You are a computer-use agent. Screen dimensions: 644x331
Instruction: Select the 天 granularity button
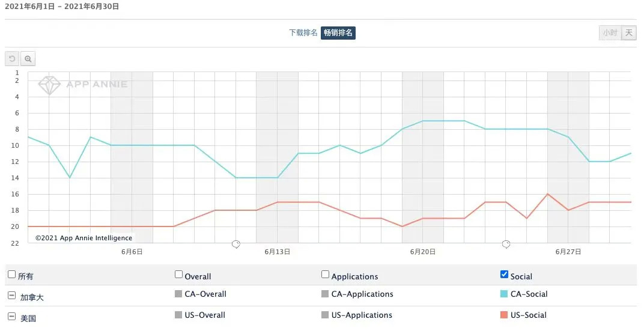[629, 32]
